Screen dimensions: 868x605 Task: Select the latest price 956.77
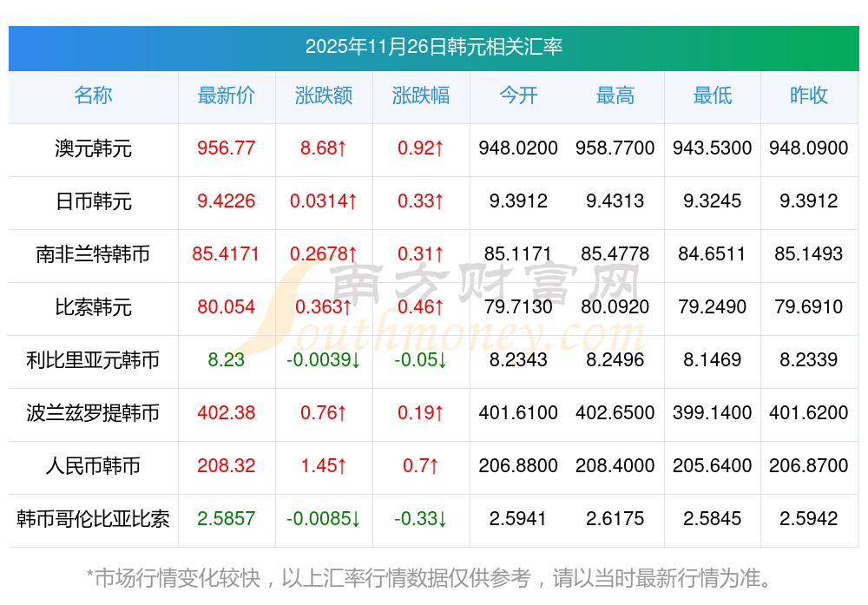coord(226,148)
